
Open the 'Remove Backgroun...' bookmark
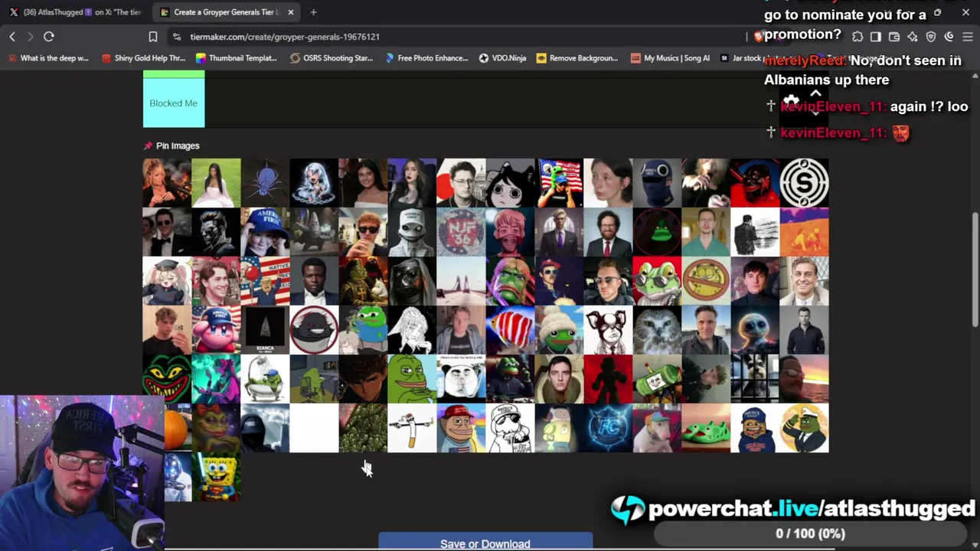[x=577, y=58]
